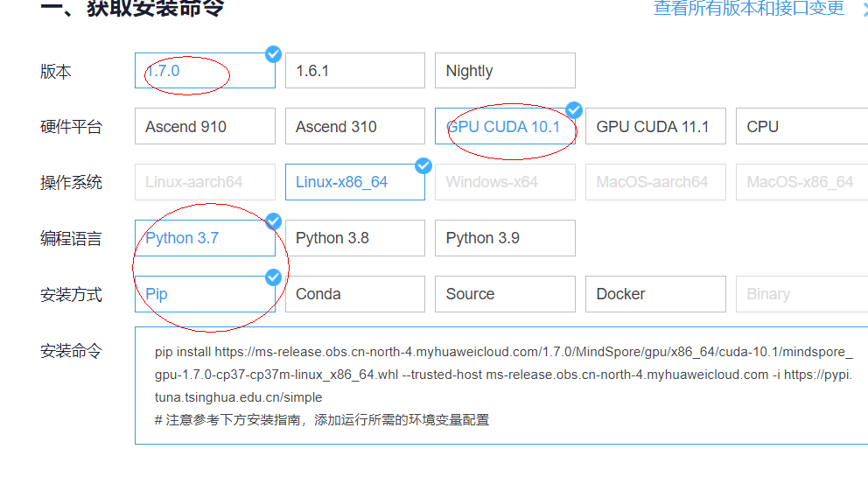868x498 pixels.
Task: Pick Ascend 310 hardware platform
Action: (354, 127)
